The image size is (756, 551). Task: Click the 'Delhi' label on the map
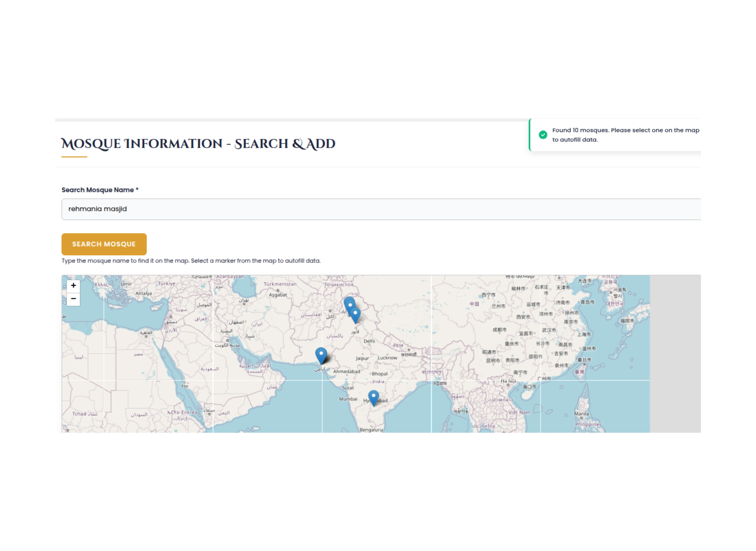coord(369,341)
